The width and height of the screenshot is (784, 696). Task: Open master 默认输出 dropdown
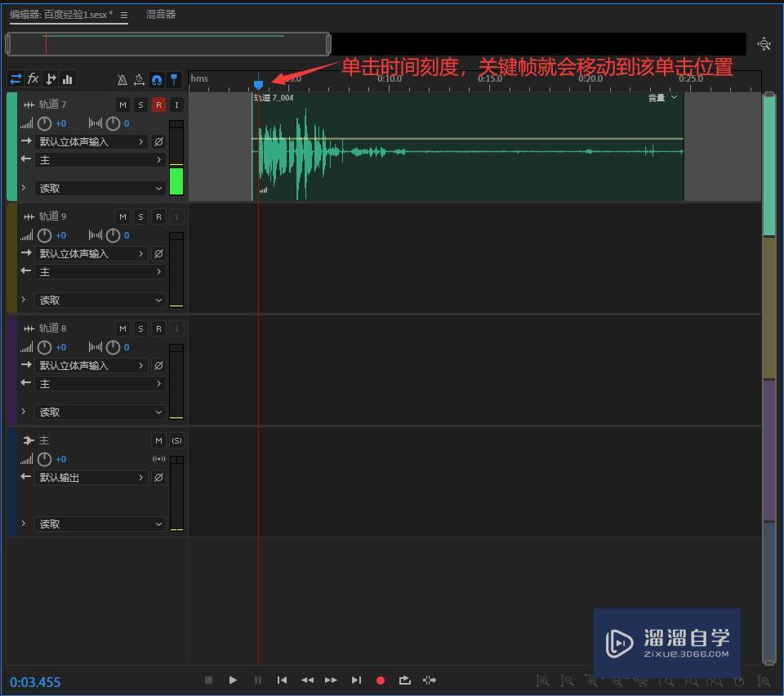(x=91, y=478)
